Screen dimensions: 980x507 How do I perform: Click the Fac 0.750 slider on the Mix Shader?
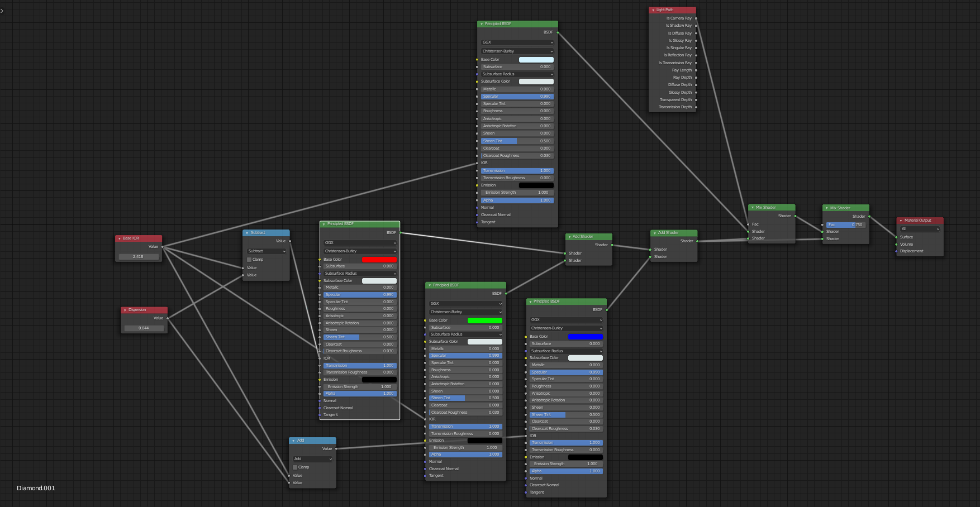(x=845, y=225)
